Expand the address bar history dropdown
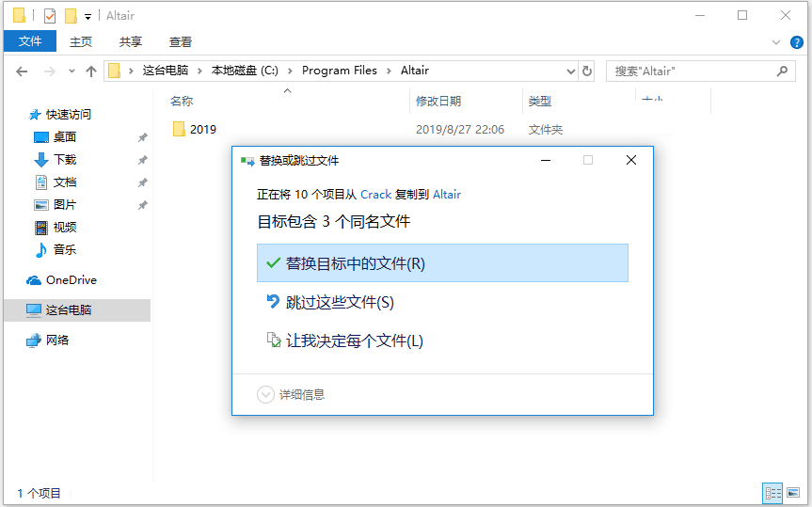 coord(571,71)
